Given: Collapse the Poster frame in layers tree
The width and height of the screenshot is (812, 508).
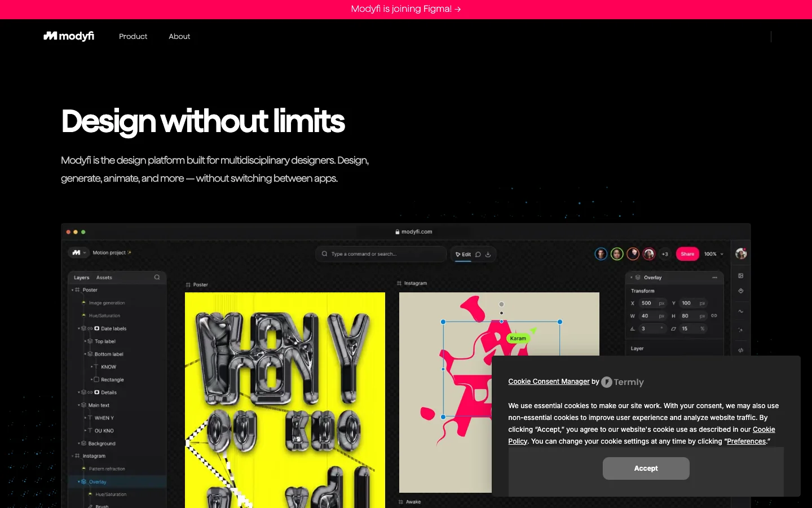Looking at the screenshot, I should 73,290.
